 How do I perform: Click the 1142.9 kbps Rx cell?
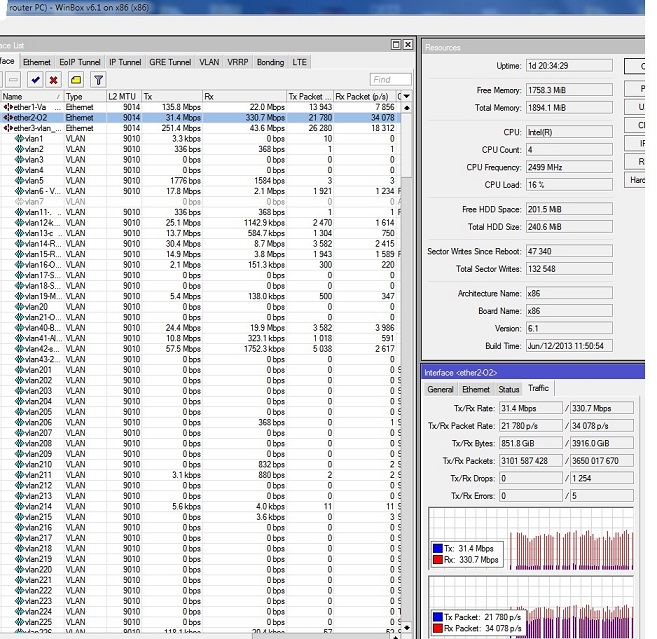click(x=244, y=222)
